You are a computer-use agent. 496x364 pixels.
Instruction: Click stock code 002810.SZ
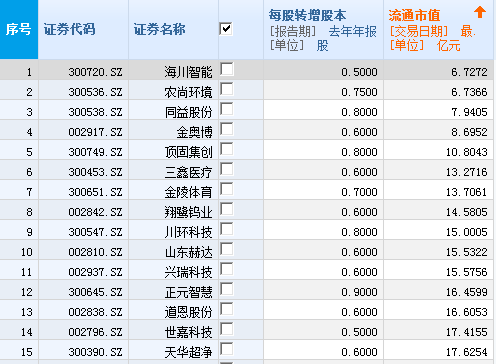click(x=95, y=252)
